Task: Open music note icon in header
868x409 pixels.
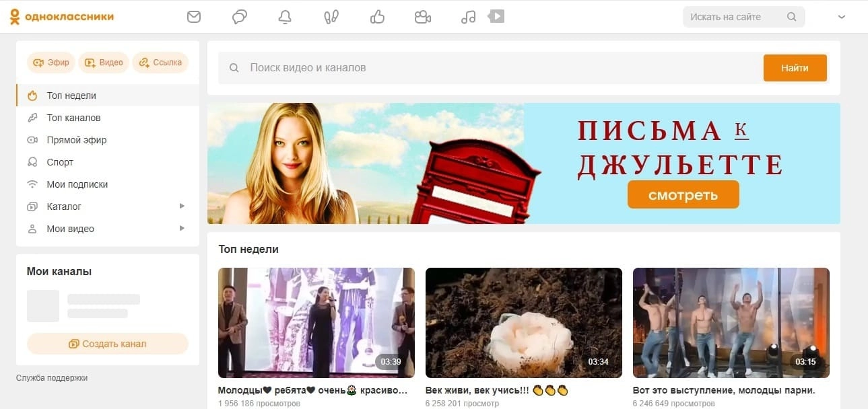Action: pyautogui.click(x=469, y=17)
